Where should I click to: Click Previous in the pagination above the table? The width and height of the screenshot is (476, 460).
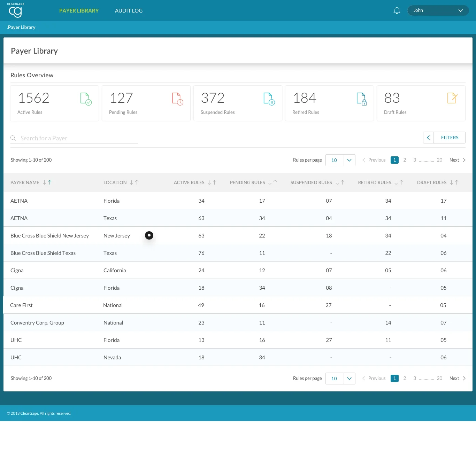(x=374, y=160)
